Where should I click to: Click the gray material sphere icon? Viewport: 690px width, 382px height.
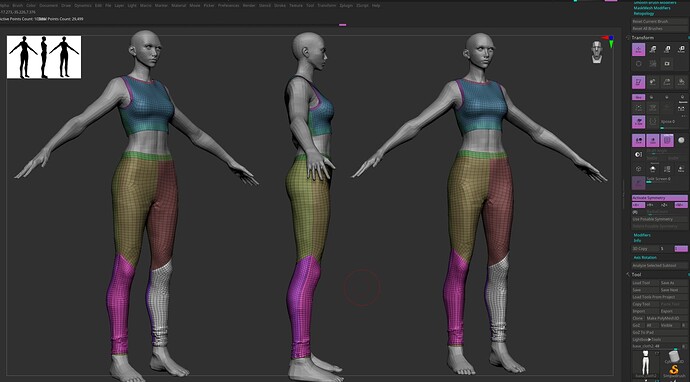(x=682, y=140)
